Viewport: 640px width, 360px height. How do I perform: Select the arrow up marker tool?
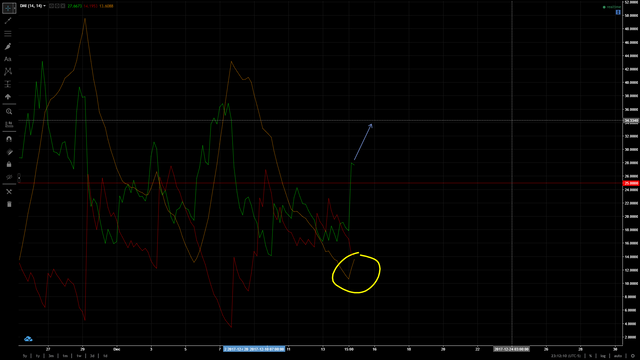click(x=8, y=97)
